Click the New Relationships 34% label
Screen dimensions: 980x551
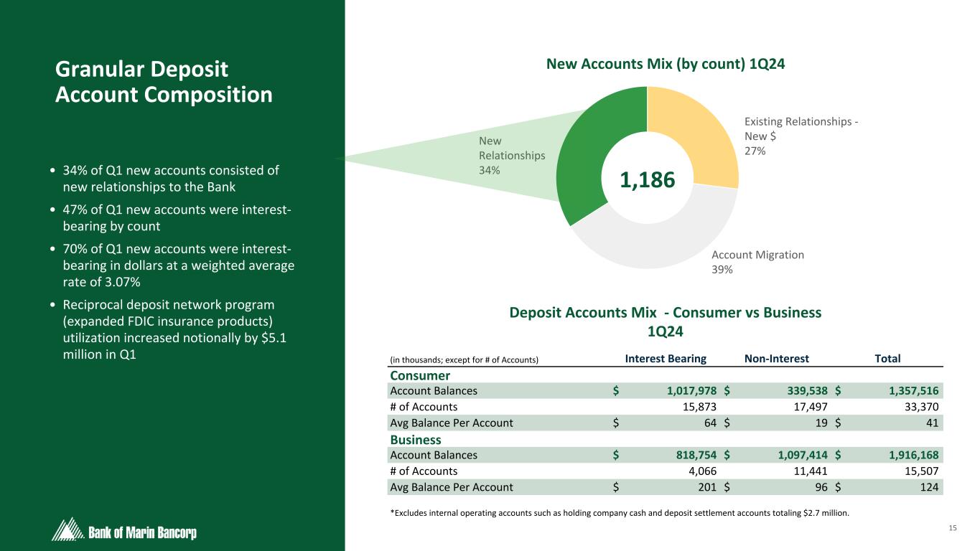(511, 156)
